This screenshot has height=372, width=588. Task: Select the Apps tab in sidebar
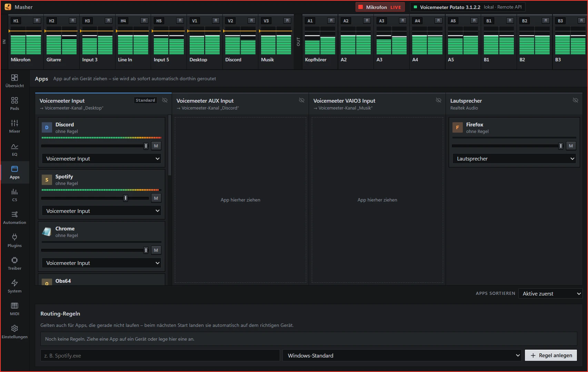(14, 172)
